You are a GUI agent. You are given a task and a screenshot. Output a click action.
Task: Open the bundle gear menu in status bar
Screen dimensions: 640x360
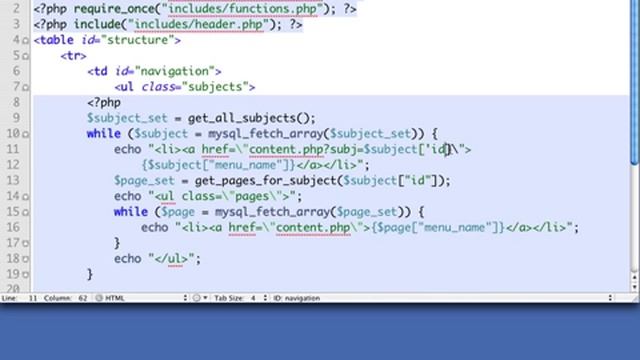200,298
